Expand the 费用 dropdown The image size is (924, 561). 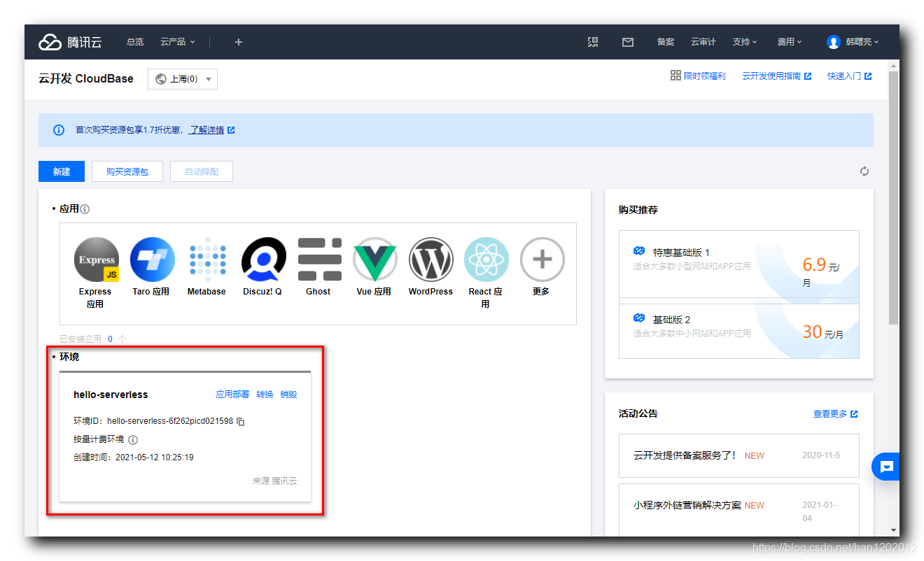click(x=790, y=42)
